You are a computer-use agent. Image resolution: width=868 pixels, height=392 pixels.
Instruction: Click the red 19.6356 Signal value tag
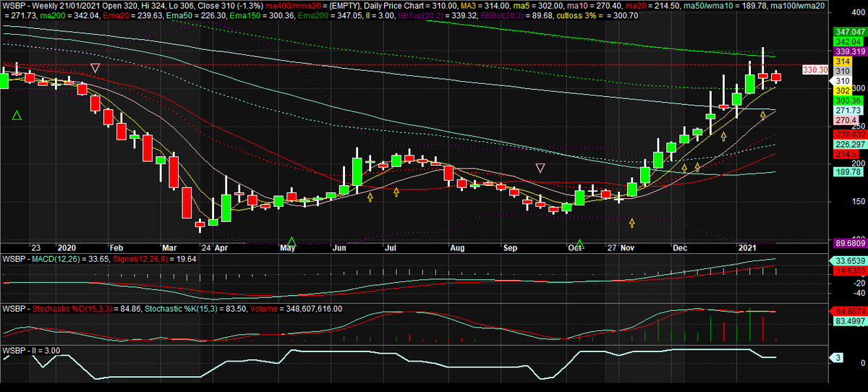point(850,270)
